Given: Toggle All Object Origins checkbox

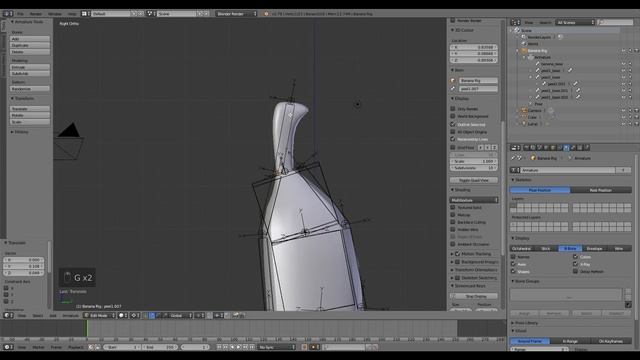Looking at the screenshot, I should coord(453,132).
